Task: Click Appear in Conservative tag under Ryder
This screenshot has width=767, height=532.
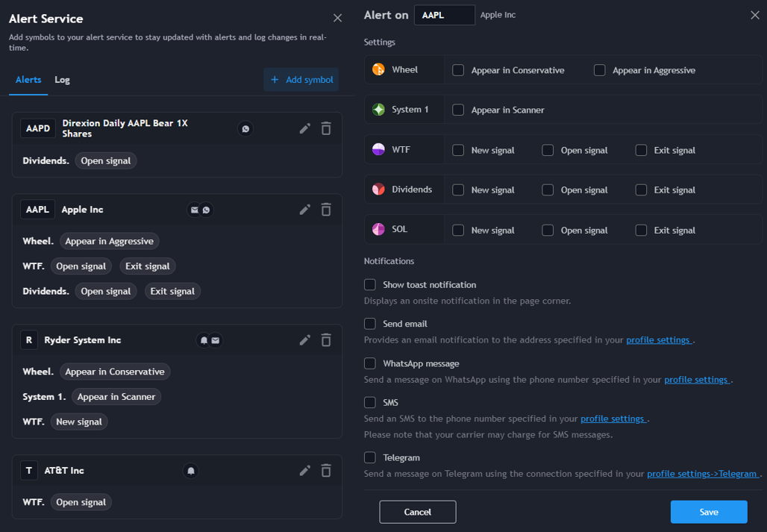Action: pos(115,372)
